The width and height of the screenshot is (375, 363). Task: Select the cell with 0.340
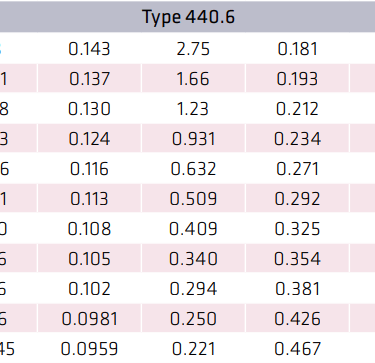[193, 259]
